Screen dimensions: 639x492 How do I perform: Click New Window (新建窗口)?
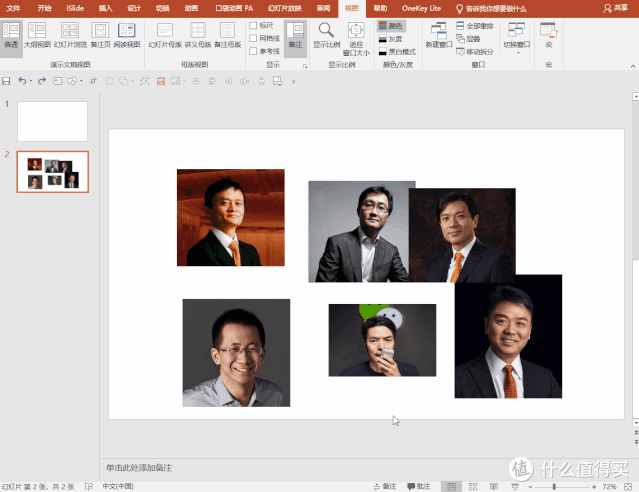click(x=438, y=36)
